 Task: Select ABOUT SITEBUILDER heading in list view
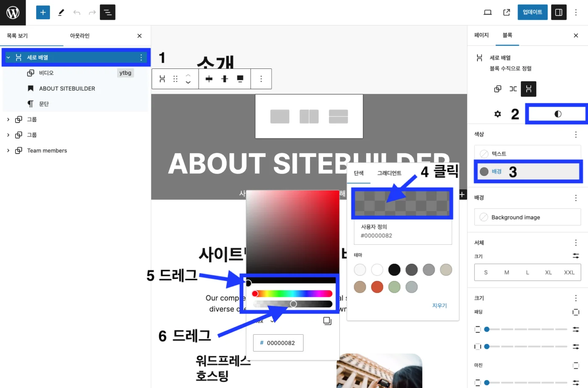[x=67, y=89]
